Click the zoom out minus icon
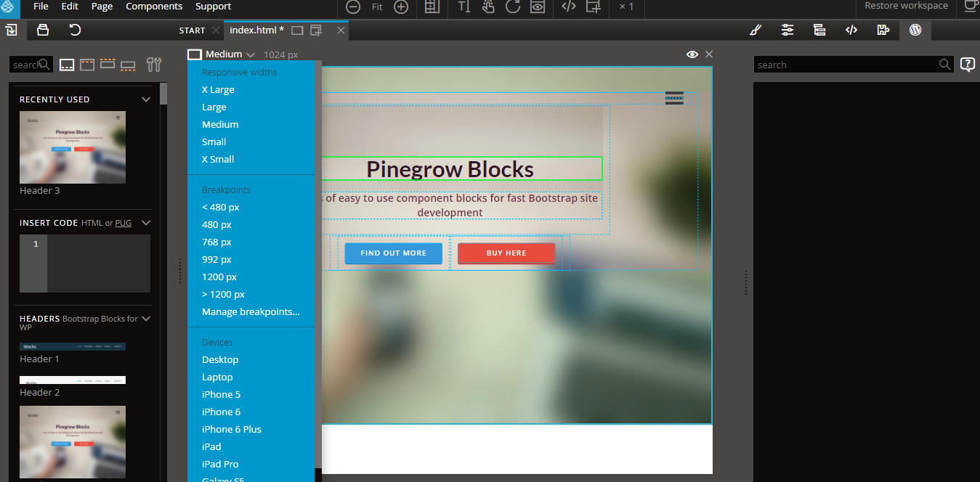The image size is (980, 482). click(x=353, y=7)
